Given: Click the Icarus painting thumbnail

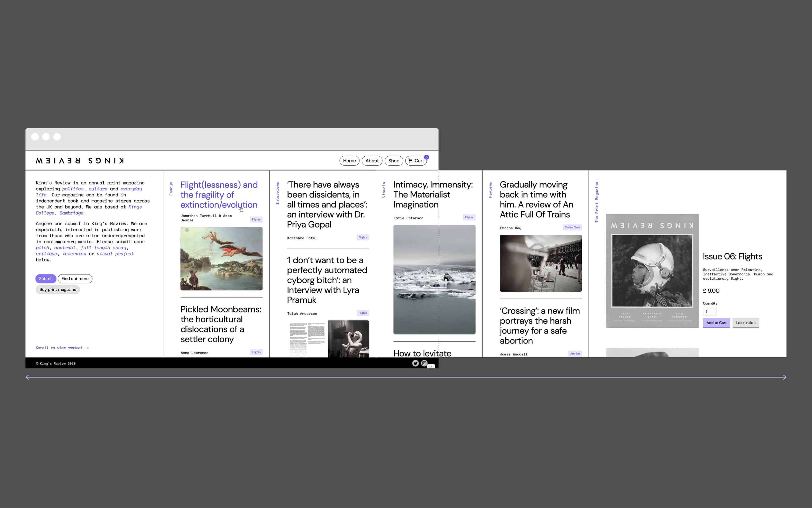Looking at the screenshot, I should 221,259.
